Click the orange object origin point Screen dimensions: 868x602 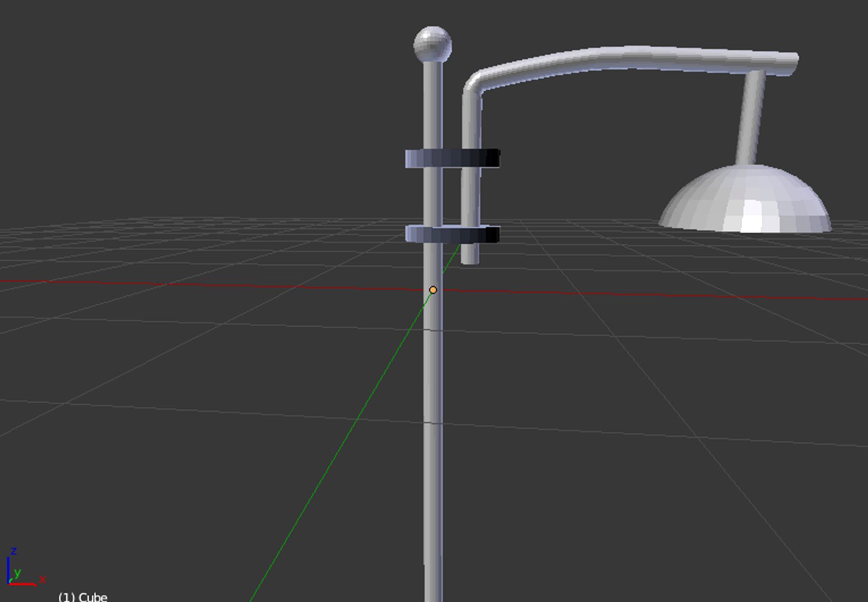pyautogui.click(x=433, y=289)
